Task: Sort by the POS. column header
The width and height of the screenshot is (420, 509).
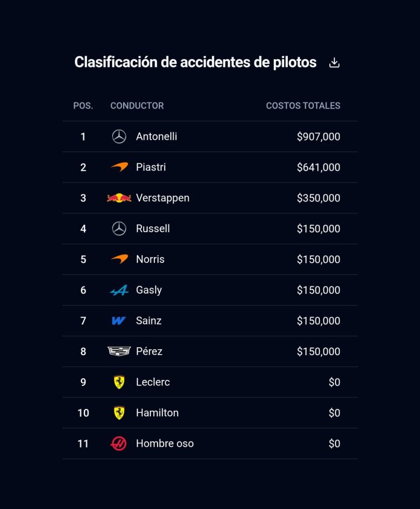Action: 83,106
